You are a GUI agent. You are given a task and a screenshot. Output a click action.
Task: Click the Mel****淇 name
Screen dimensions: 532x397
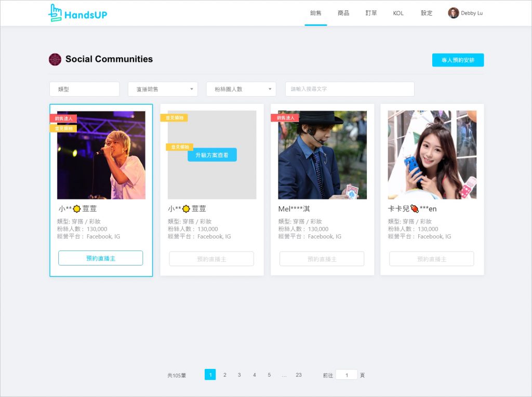pyautogui.click(x=294, y=209)
